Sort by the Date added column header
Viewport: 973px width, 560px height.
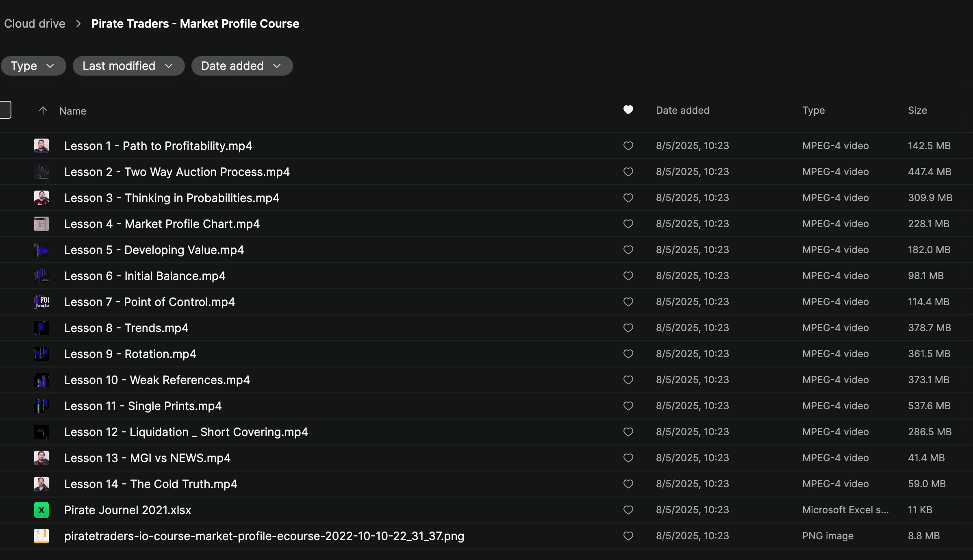[682, 111]
